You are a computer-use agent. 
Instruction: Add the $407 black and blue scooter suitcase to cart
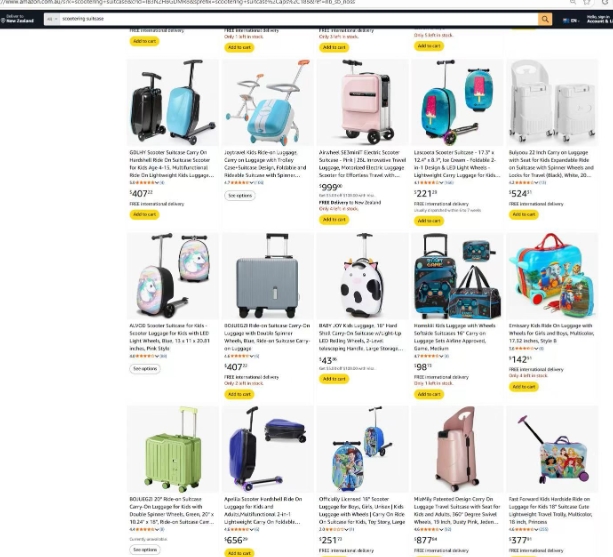point(144,214)
